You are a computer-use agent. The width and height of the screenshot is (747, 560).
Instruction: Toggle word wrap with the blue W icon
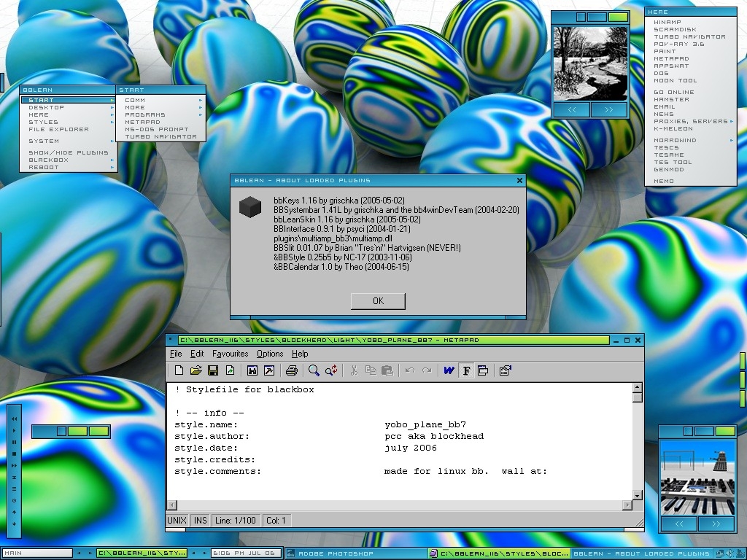(449, 370)
